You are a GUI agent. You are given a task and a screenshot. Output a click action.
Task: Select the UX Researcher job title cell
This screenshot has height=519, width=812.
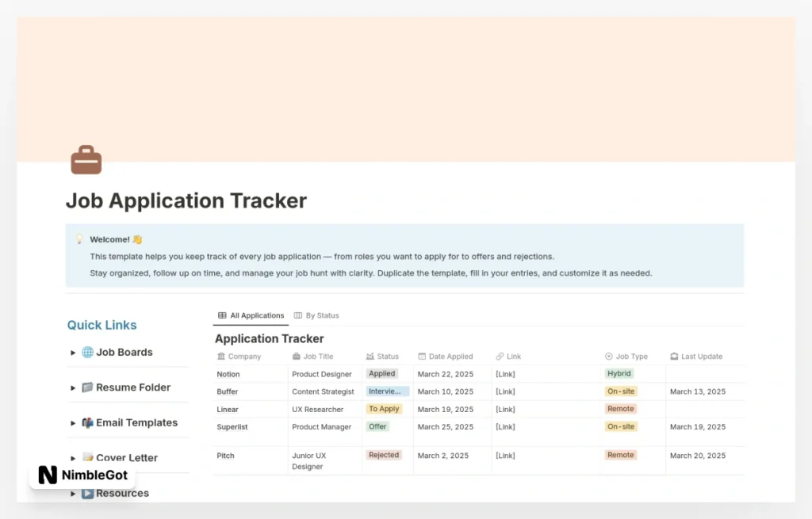(324, 410)
